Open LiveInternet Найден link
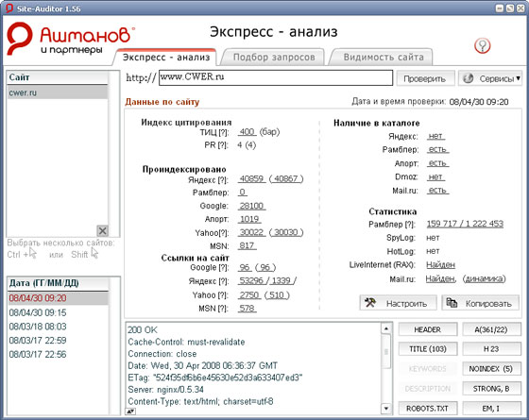Screen dimensions: 529x420 pyautogui.click(x=440, y=265)
